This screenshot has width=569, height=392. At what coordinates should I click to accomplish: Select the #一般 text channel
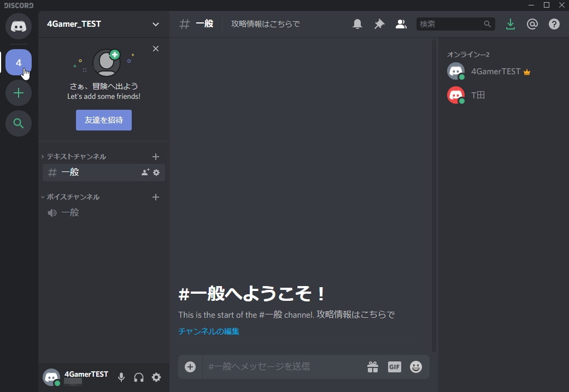104,172
